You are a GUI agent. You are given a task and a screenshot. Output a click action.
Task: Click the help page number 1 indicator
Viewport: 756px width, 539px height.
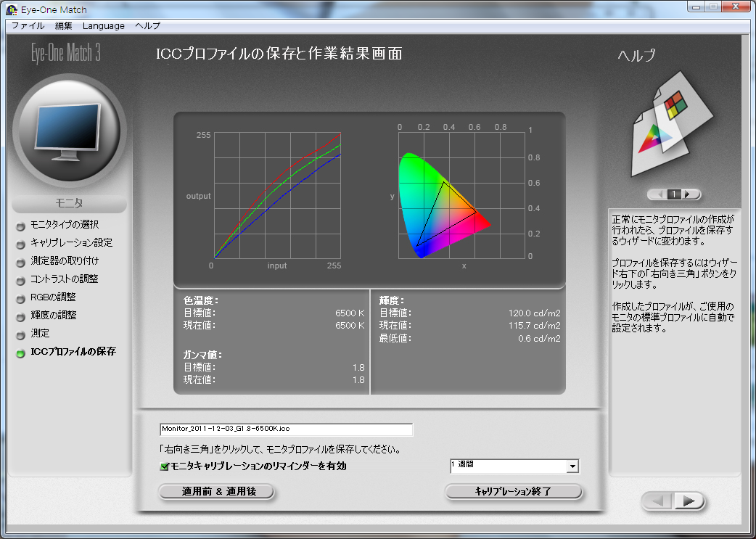674,194
